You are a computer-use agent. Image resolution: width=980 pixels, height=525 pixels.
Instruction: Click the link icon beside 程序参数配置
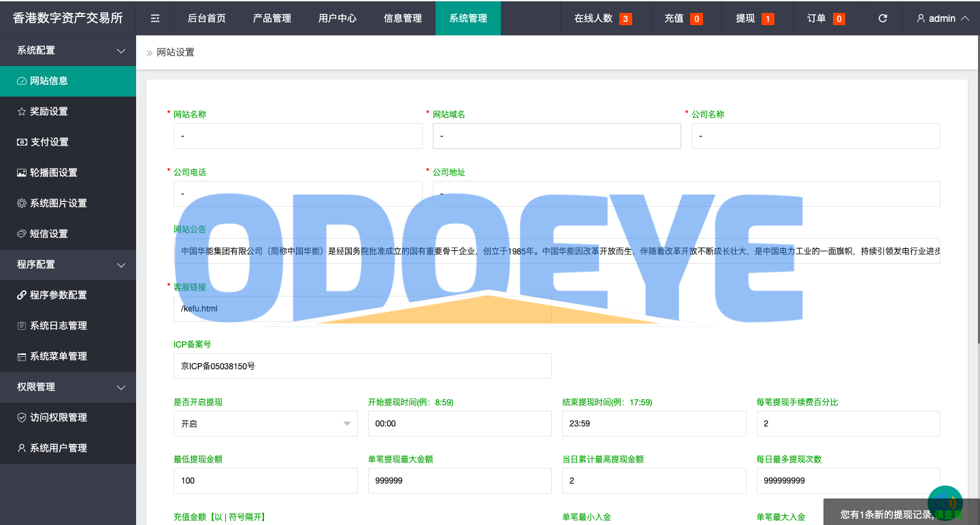pos(22,295)
